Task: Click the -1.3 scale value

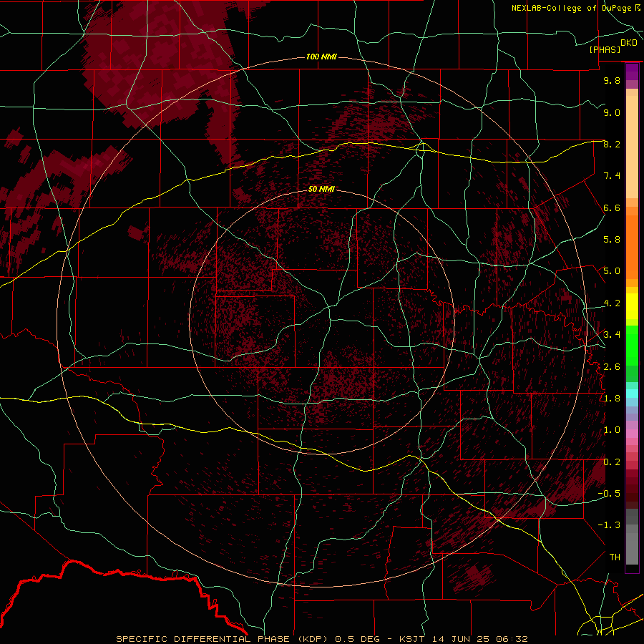Action: pyautogui.click(x=609, y=525)
